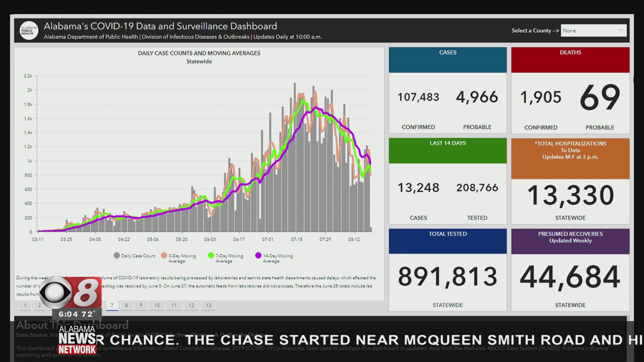Click the 6:04 72° time display

(x=76, y=314)
